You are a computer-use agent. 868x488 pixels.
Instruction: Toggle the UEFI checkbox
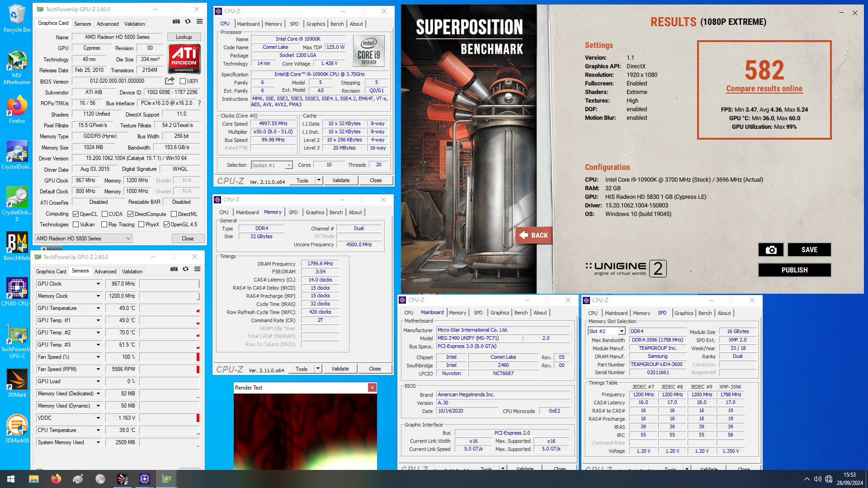[183, 81]
